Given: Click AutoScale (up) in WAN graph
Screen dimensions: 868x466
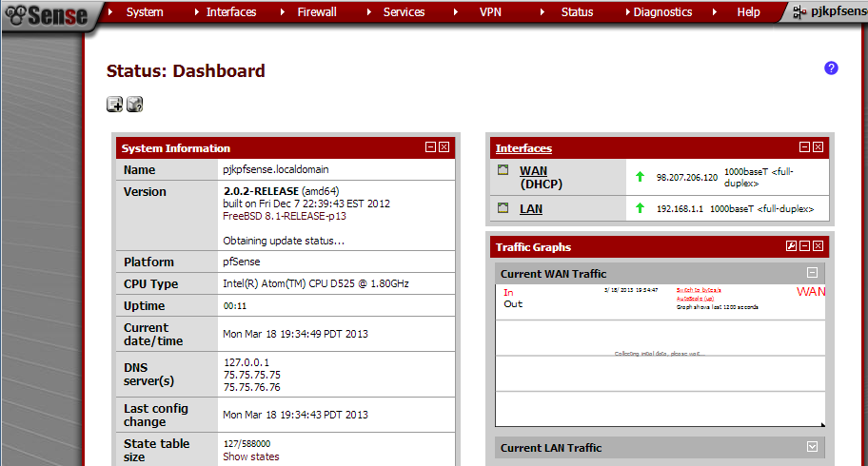Looking at the screenshot, I should (695, 299).
